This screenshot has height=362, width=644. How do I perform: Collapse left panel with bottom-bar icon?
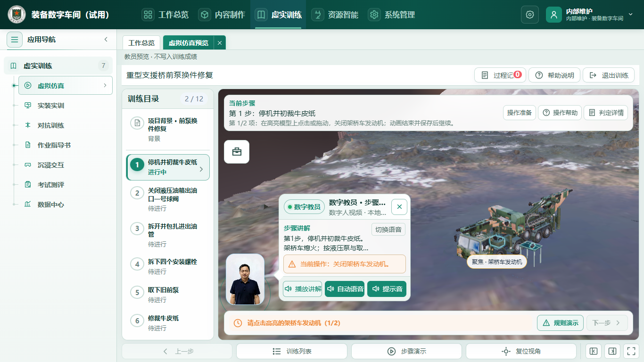pos(594,351)
